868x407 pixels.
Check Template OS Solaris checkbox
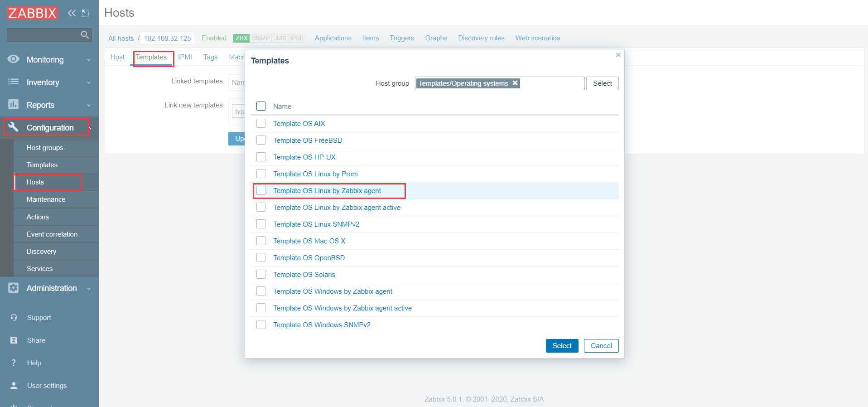pyautogui.click(x=261, y=274)
